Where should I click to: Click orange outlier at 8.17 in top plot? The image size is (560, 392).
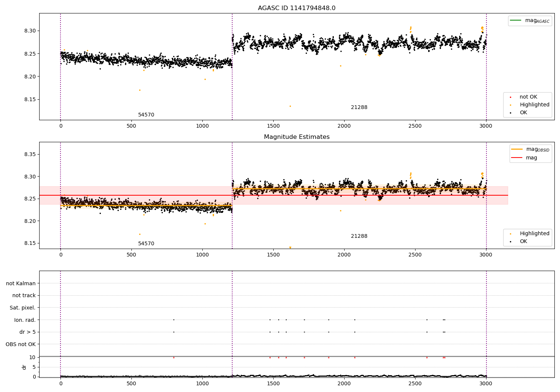[x=140, y=90]
